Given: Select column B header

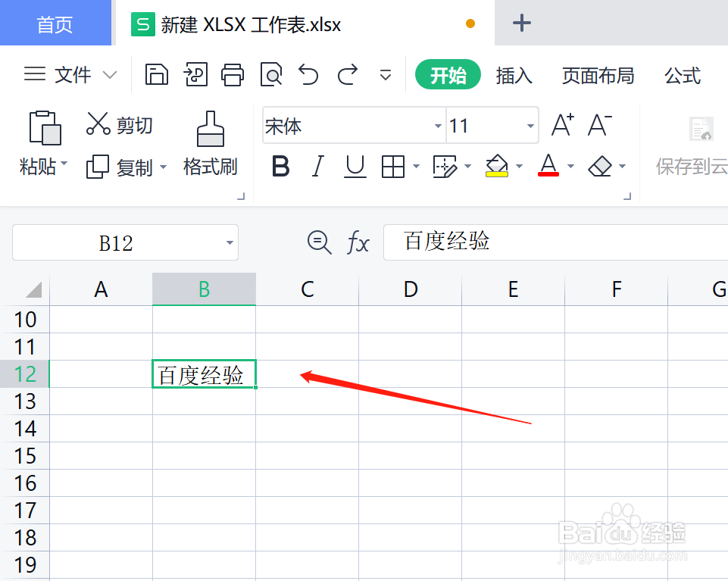Looking at the screenshot, I should pos(205,289).
